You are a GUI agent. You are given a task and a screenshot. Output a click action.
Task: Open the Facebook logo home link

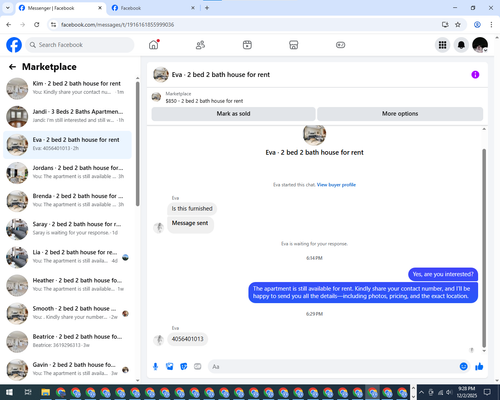(x=14, y=45)
